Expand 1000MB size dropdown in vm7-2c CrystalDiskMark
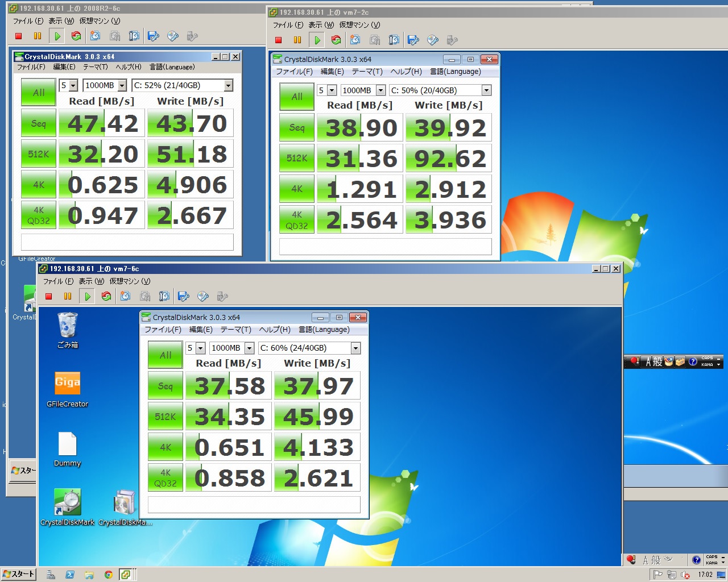The height and width of the screenshot is (582, 728). [380, 90]
